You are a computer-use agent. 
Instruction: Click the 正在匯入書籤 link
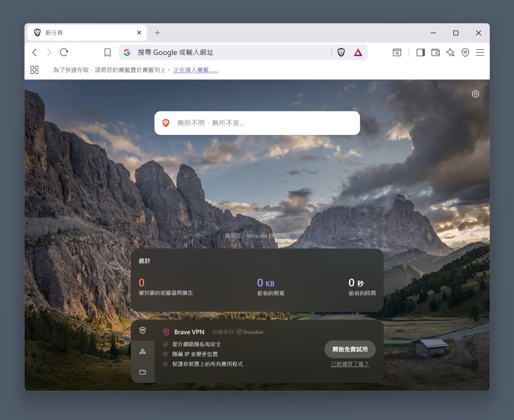(196, 70)
